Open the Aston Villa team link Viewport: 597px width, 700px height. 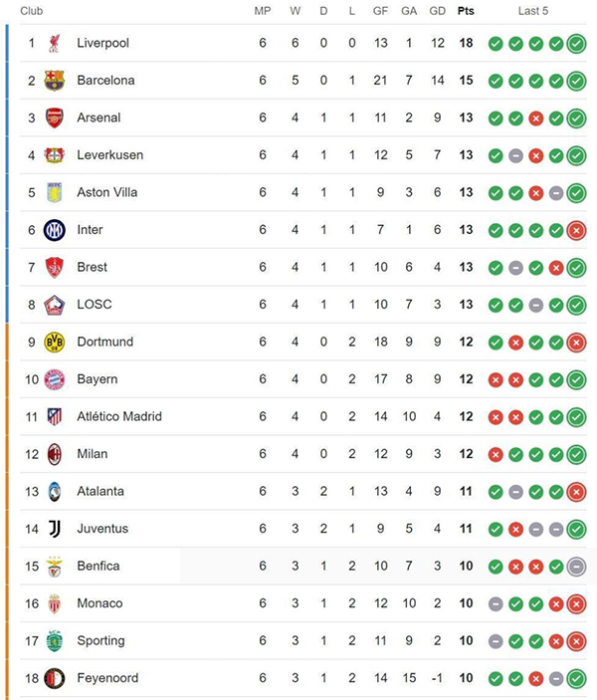point(107,192)
